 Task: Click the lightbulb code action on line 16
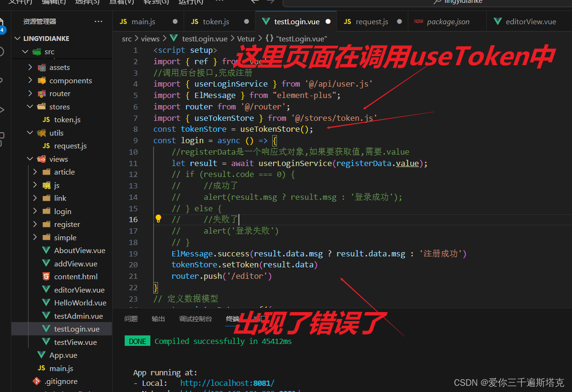159,219
